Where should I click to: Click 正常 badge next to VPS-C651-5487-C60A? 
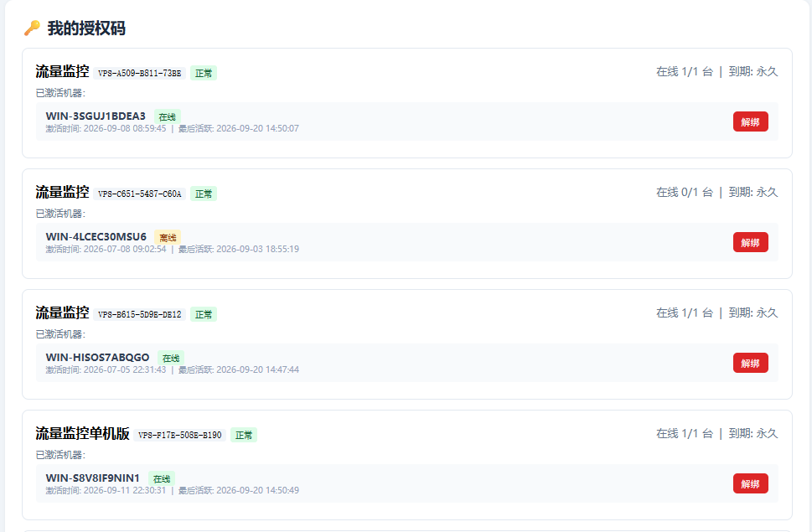coord(204,194)
